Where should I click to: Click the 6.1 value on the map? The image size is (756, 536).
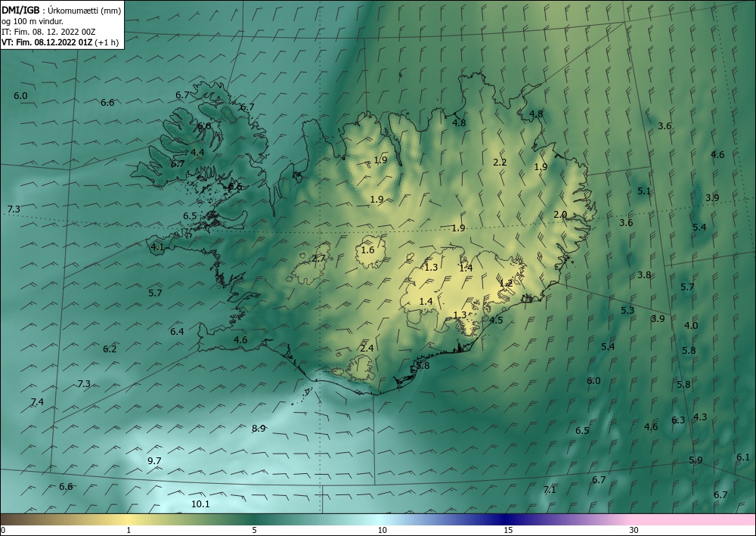[x=743, y=457]
